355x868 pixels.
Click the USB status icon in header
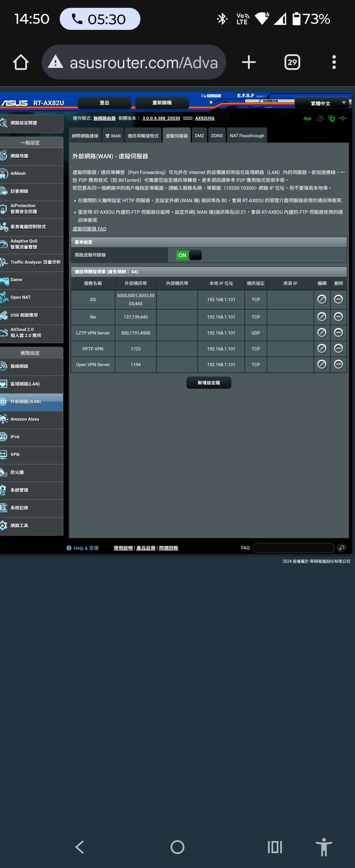[x=342, y=118]
